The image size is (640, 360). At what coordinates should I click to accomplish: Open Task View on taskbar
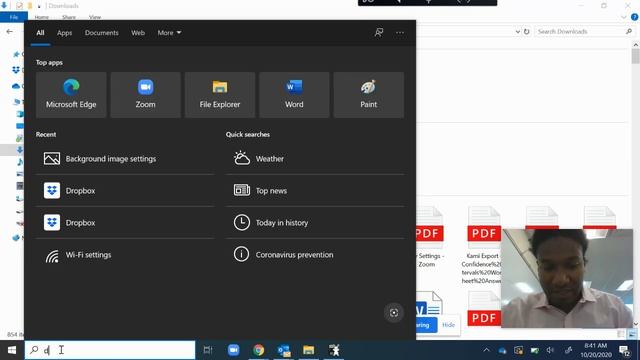coord(208,350)
